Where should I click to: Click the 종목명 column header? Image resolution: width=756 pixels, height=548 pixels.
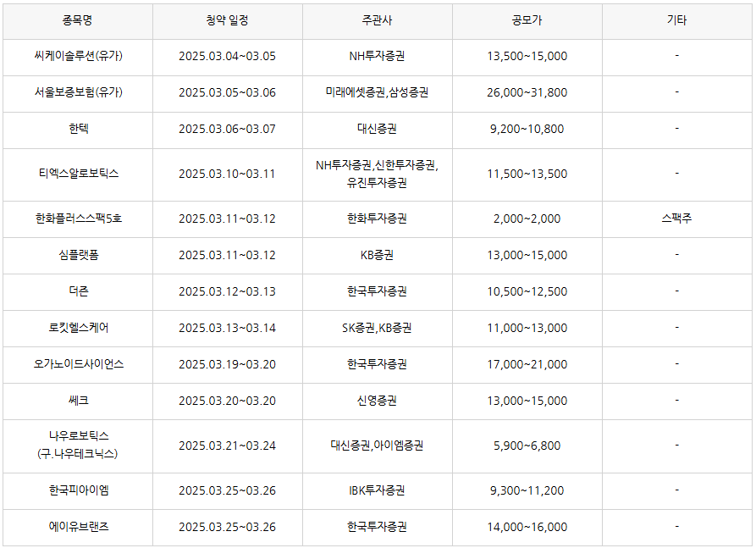tap(78, 20)
